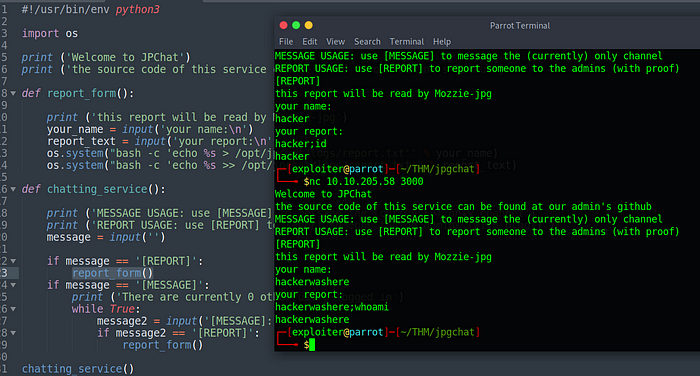Click 'def chatting_service():' in the editor

[94, 189]
